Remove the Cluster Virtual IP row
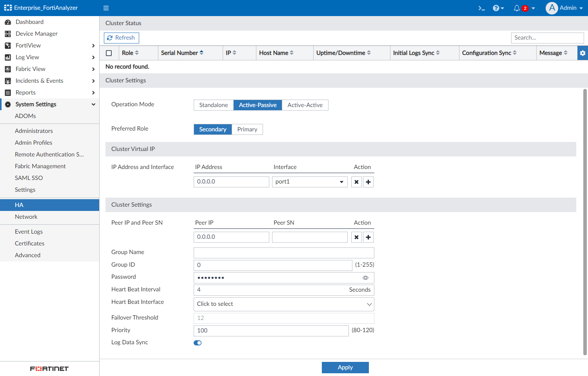Screen dimensions: 588x376 [x=356, y=182]
